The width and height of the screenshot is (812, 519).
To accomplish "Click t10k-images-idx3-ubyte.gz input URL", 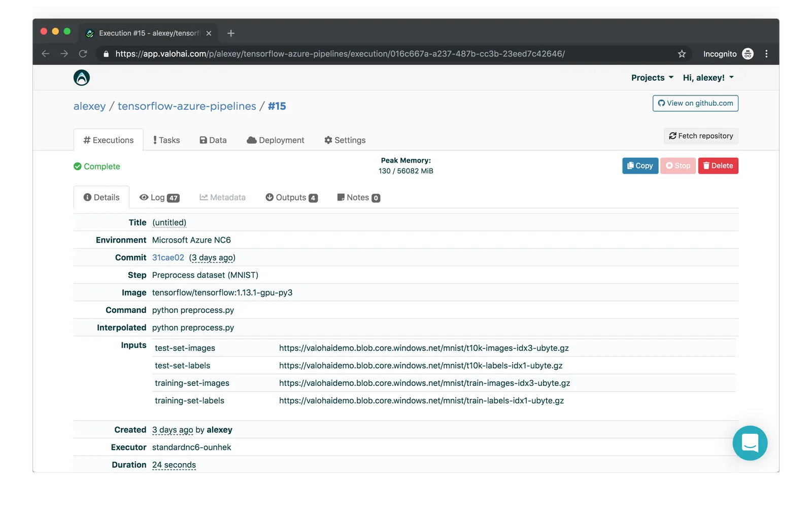I will 424,348.
